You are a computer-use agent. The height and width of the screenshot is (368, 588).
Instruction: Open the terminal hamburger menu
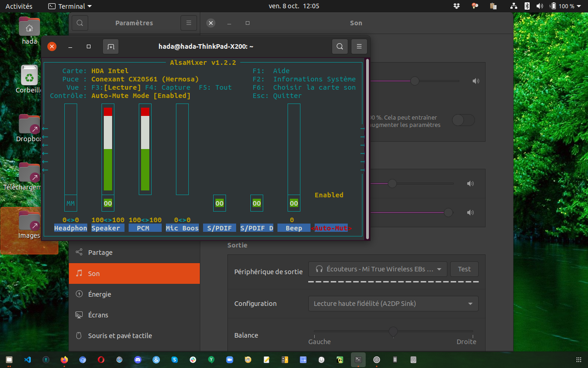tap(359, 46)
